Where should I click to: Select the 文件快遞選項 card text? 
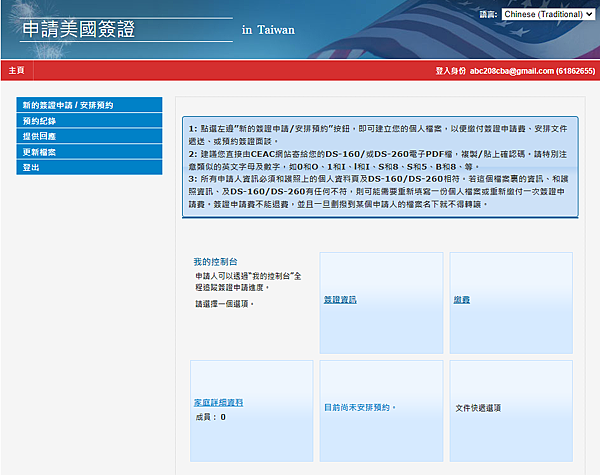coord(478,408)
